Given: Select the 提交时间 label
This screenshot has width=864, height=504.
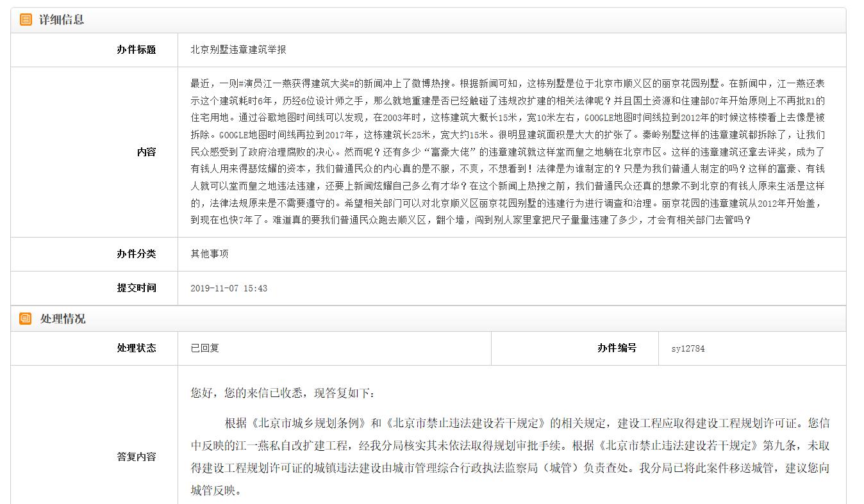Looking at the screenshot, I should coord(136,288).
